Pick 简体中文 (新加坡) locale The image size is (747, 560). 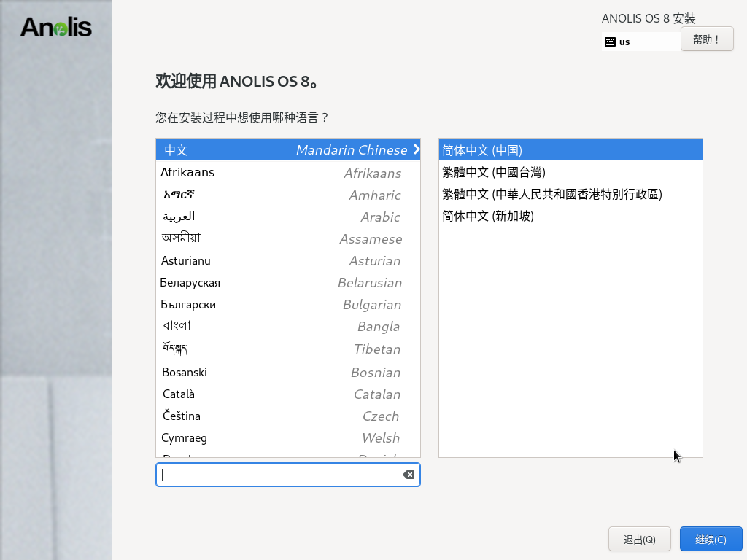coord(570,216)
